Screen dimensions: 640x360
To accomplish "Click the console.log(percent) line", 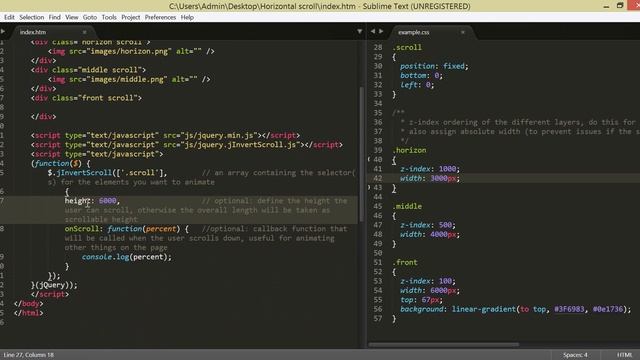I will click(127, 257).
